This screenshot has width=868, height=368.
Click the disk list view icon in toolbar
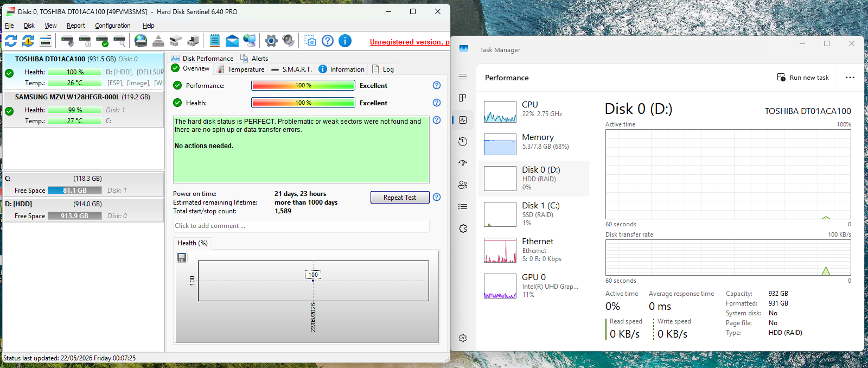(x=46, y=41)
